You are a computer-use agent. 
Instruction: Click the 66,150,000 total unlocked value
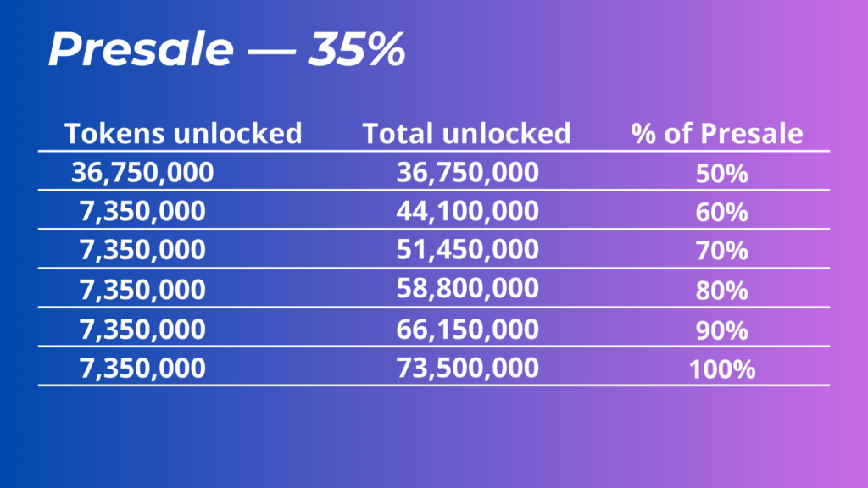tap(467, 328)
